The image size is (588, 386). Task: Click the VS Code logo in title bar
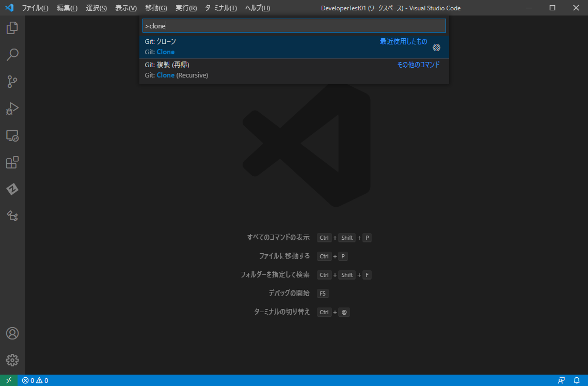click(9, 8)
